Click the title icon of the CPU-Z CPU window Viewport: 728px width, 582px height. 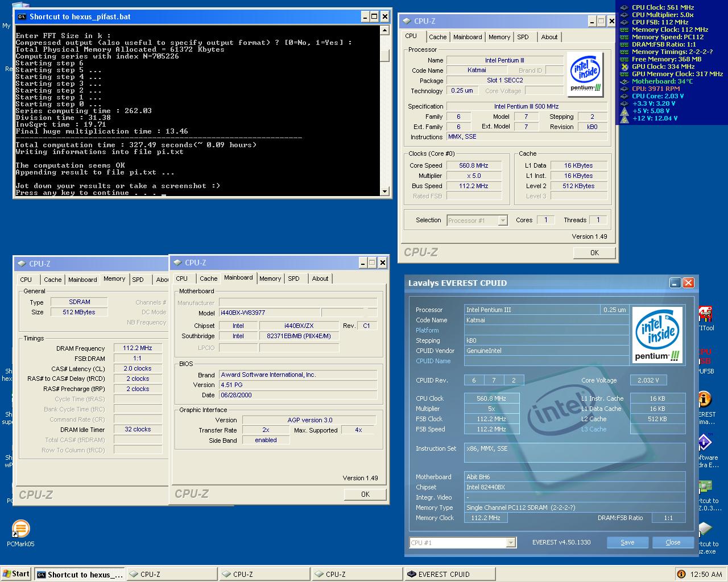407,21
